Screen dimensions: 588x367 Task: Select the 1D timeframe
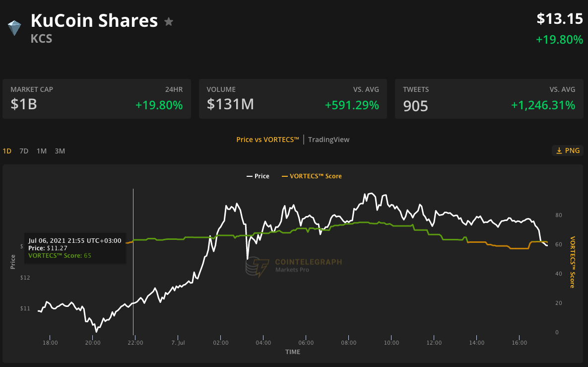[7, 150]
